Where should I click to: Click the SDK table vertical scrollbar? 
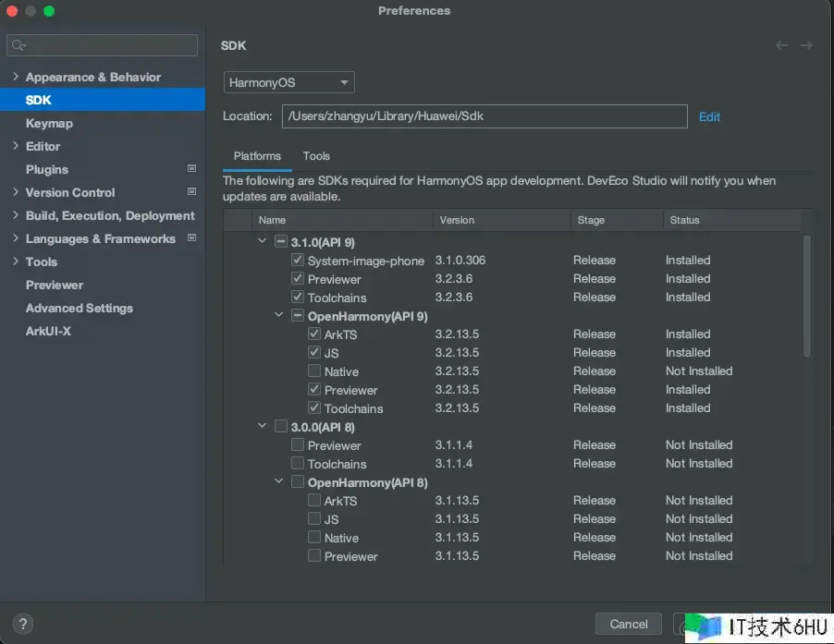pos(807,297)
